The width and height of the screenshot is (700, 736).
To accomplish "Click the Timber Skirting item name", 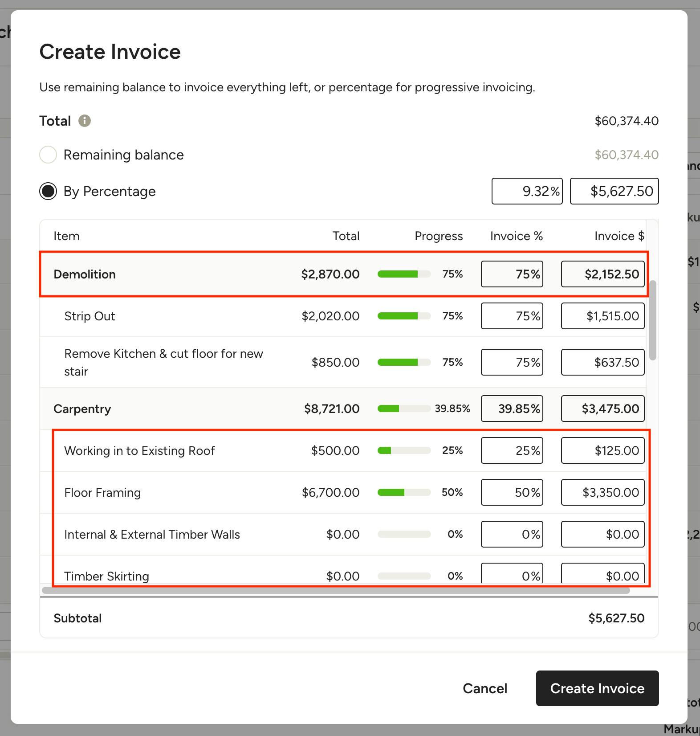I will [x=106, y=576].
